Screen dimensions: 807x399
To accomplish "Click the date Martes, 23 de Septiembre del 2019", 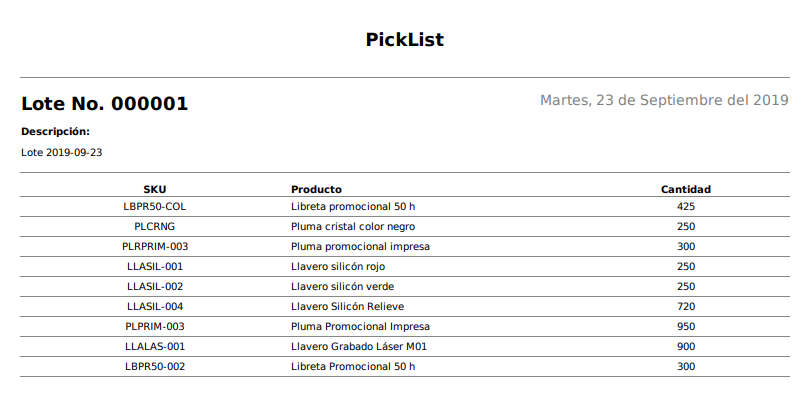I will coord(664,100).
